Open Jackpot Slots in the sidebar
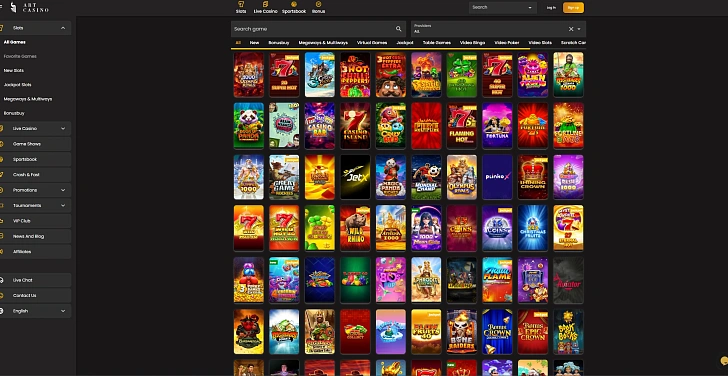 (x=18, y=85)
